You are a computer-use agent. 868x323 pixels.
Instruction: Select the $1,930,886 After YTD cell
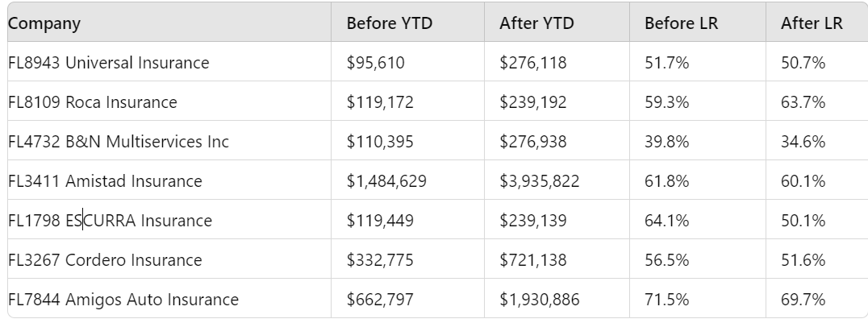click(540, 300)
